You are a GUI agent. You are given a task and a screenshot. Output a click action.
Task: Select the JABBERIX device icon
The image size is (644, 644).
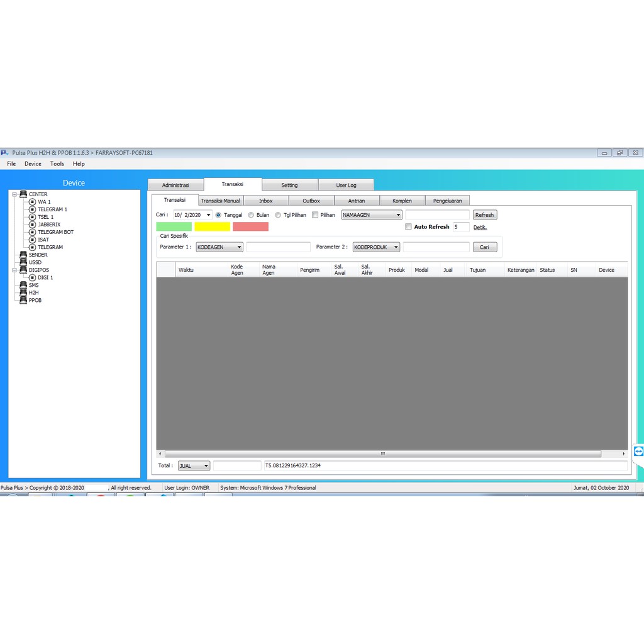coord(33,225)
